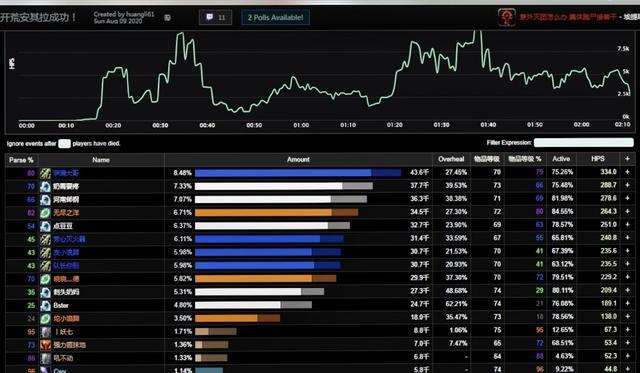The height and width of the screenshot is (373, 640).
Task: Click the class icon in the 1.71% row
Action: click(45, 332)
